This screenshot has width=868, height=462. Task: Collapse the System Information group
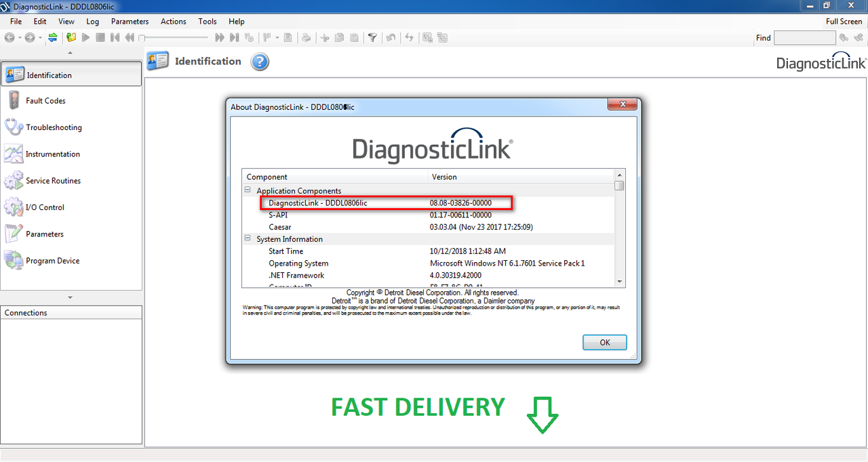[248, 239]
